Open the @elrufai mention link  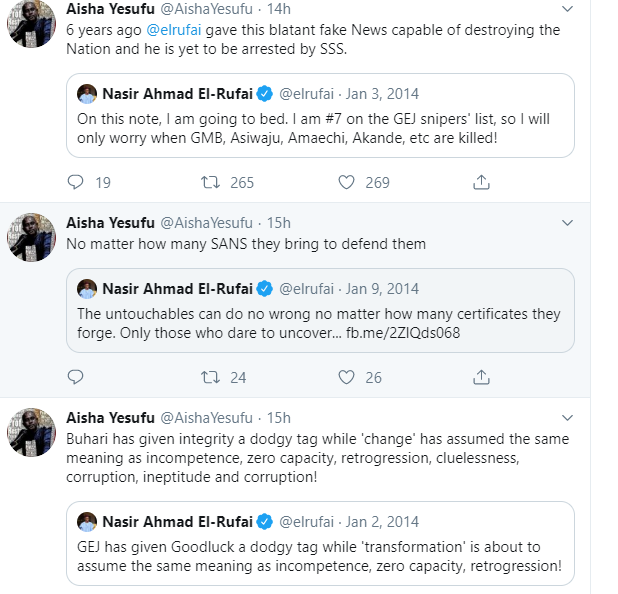tap(174, 30)
